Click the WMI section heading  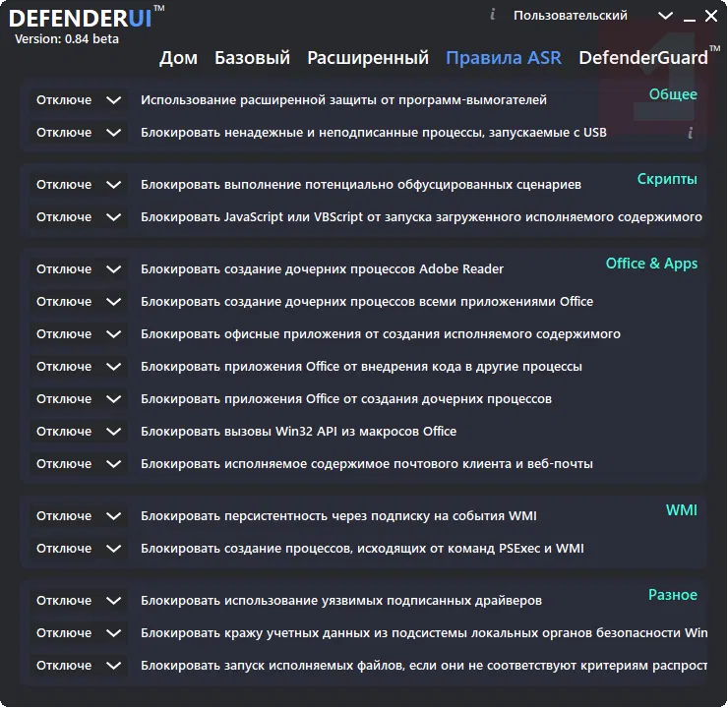pos(682,510)
